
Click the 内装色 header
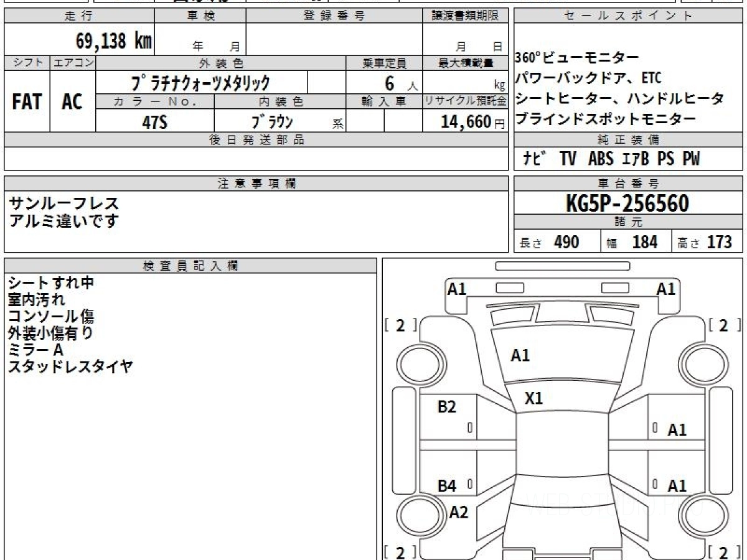[x=280, y=101]
